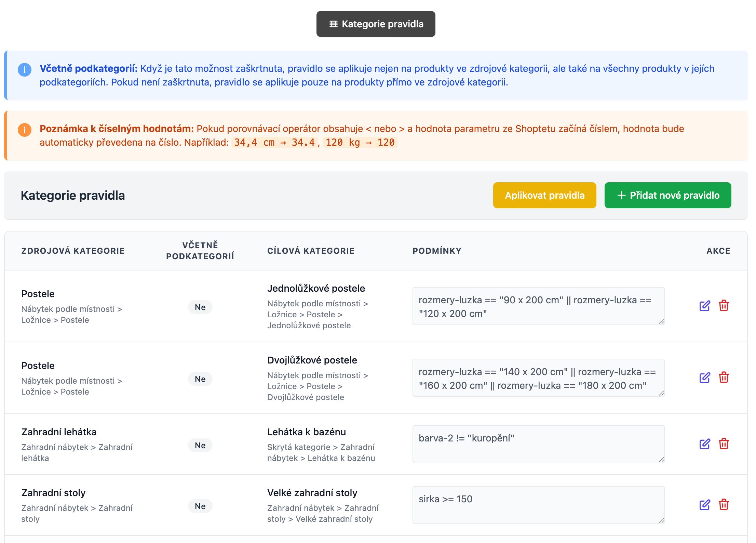Click the Ne badge for Zahradní lehátka row
The image size is (756, 543).
[200, 445]
